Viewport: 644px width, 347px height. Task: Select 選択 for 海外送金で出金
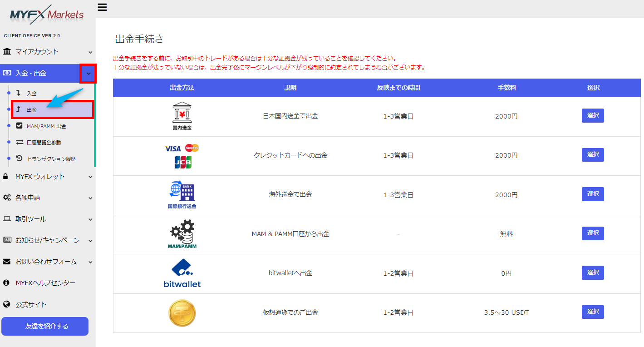[x=593, y=194]
